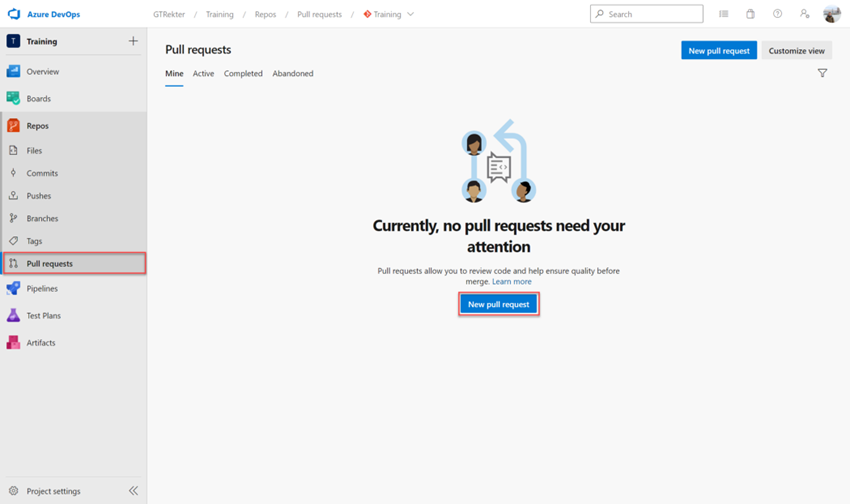Select the Branches icon in sidebar

[x=14, y=218]
